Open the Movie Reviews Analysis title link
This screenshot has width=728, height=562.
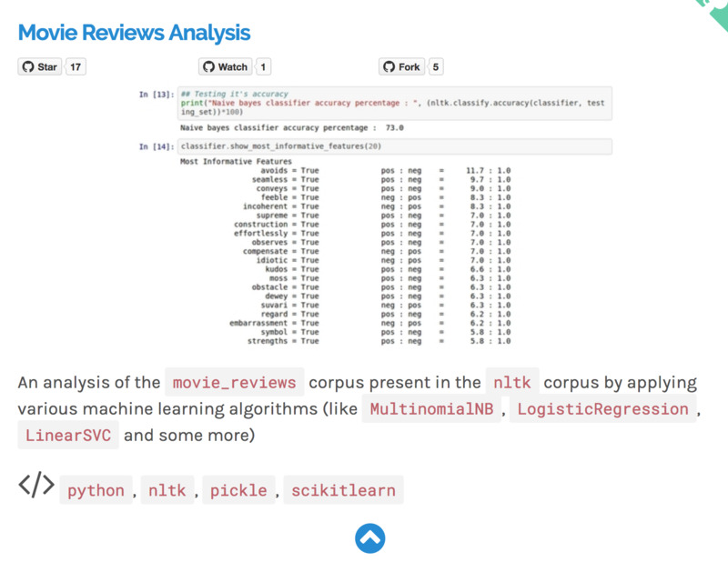(x=134, y=34)
